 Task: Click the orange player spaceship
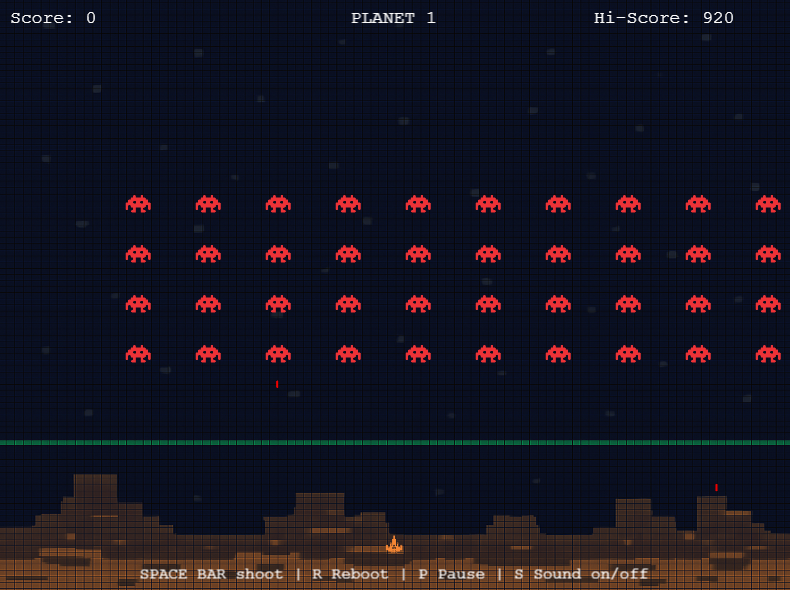(x=394, y=545)
